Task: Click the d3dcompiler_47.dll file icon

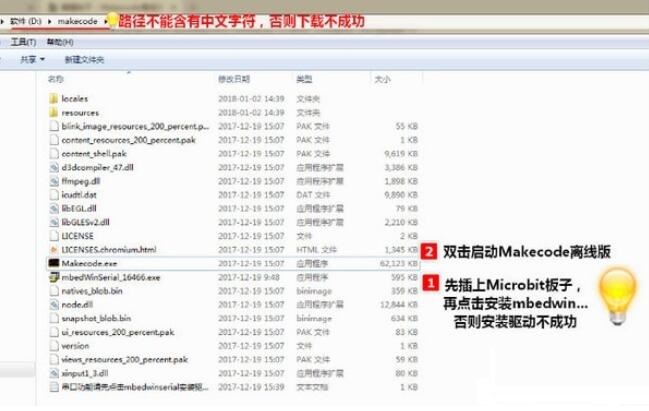Action: click(x=54, y=167)
